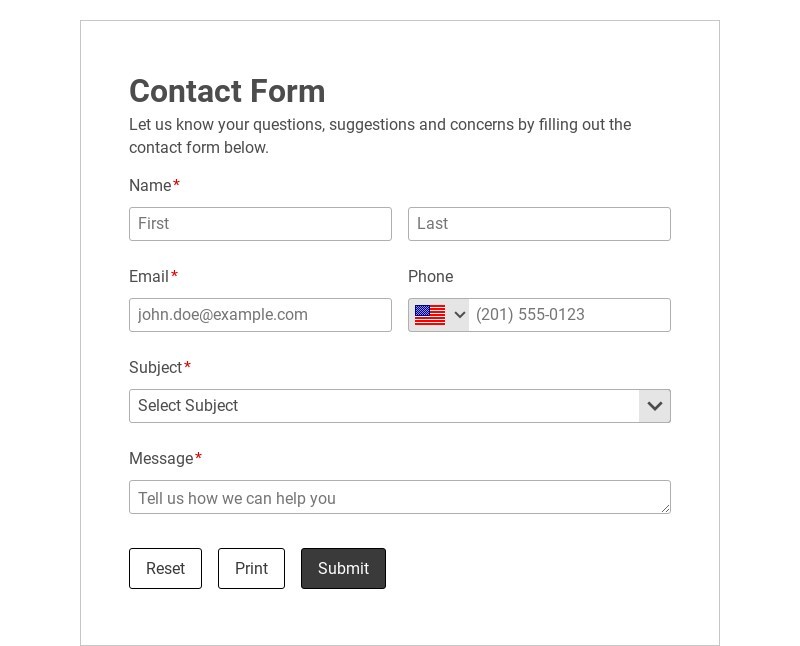
Task: Click into the Last name field
Action: point(539,224)
